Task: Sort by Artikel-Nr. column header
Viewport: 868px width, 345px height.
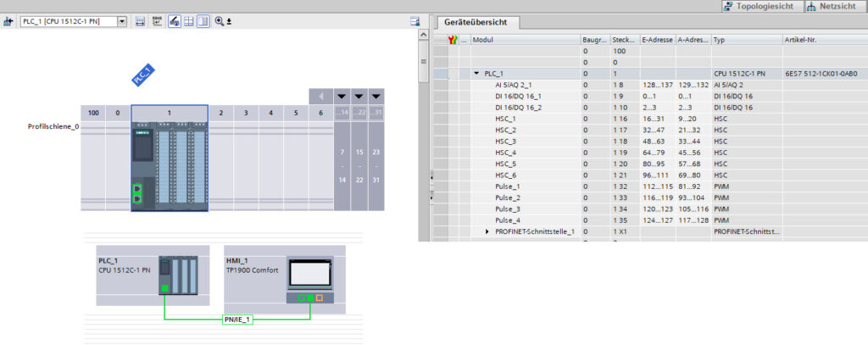Action: point(825,40)
